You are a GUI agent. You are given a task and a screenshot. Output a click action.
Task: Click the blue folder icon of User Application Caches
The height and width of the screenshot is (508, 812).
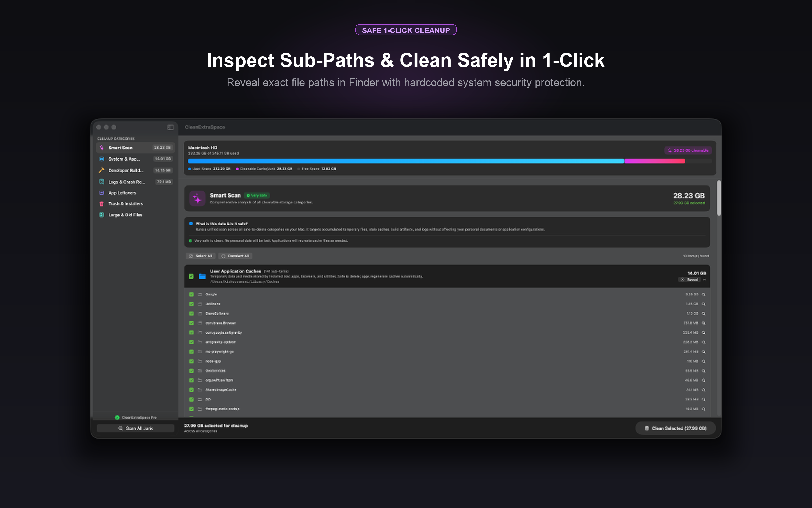(x=202, y=276)
